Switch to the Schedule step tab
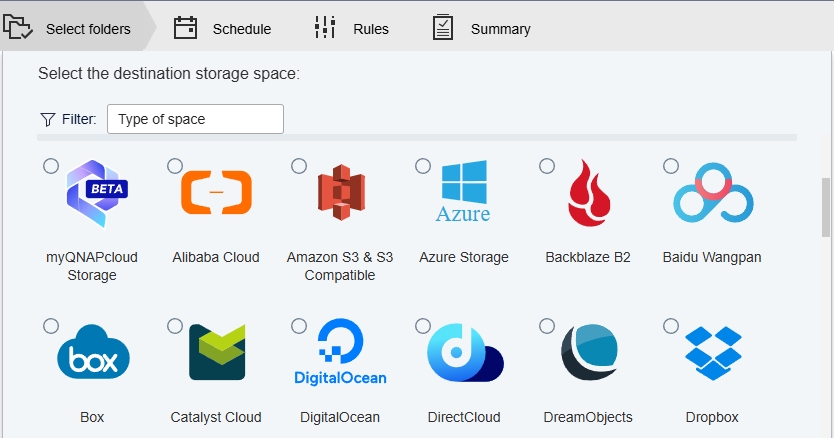 222,28
